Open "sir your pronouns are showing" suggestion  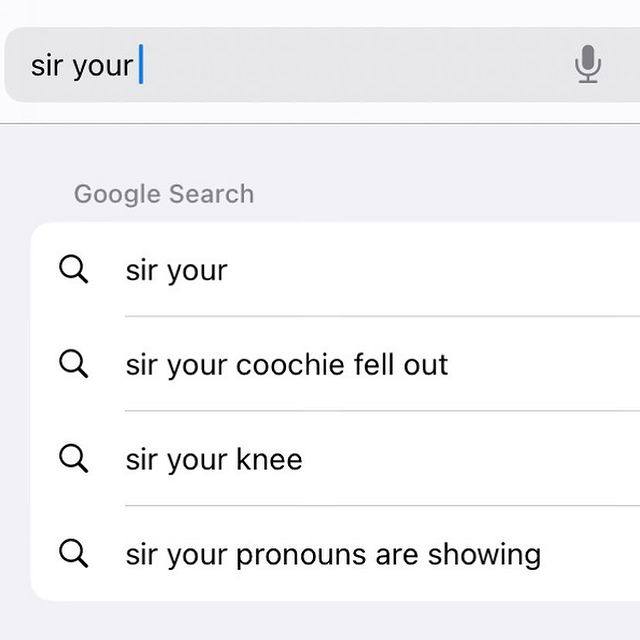[x=333, y=555]
